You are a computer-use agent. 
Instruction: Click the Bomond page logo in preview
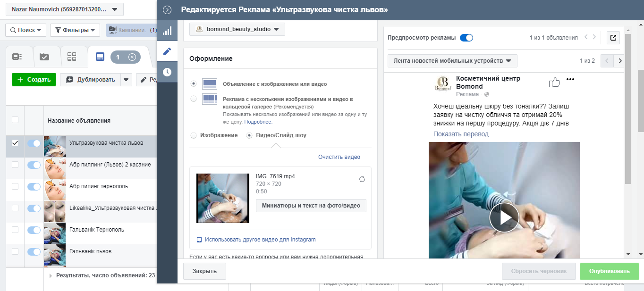(x=443, y=84)
